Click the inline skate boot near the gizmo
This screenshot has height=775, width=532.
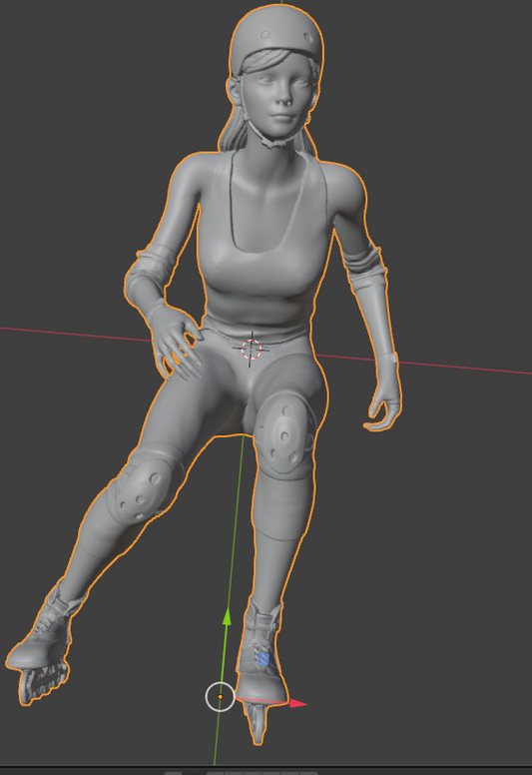(x=261, y=667)
